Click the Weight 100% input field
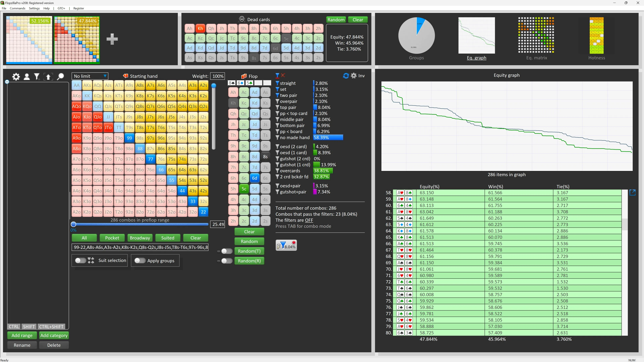 (x=218, y=76)
